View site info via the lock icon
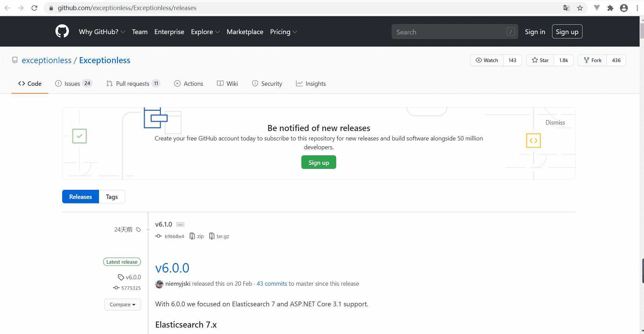The height and width of the screenshot is (334, 644). (x=51, y=8)
